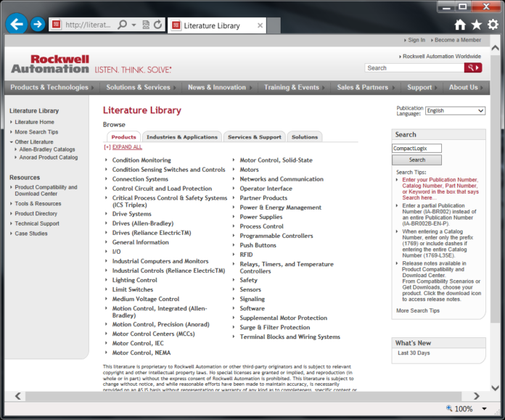Open the new blank tab button
This screenshot has height=420, width=505.
pos(274,25)
